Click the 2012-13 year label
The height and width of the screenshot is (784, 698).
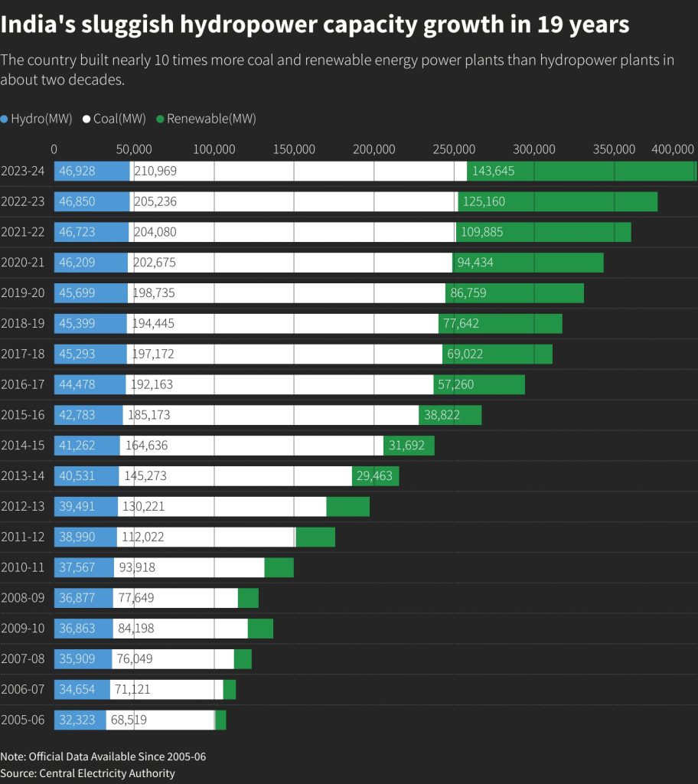(x=23, y=506)
